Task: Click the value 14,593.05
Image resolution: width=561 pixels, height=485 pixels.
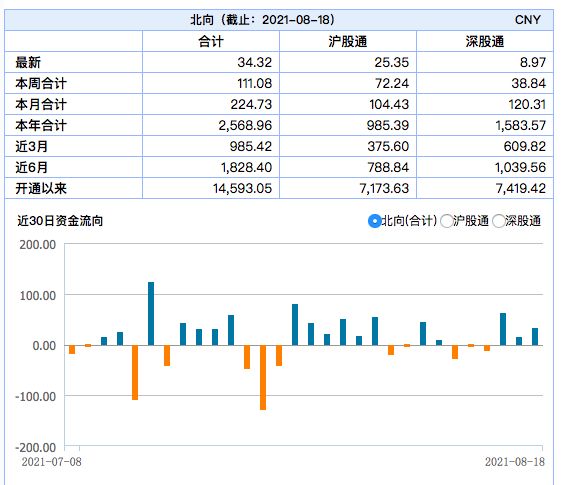Action: click(242, 188)
